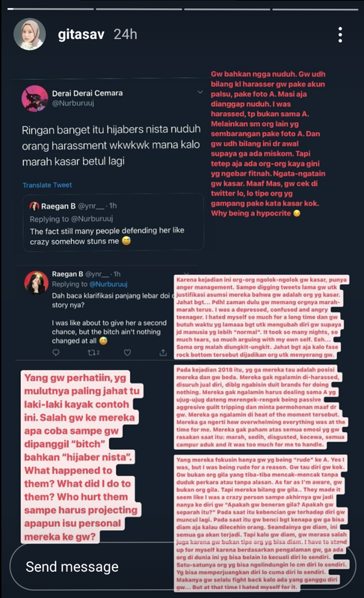
Task: Jump to the fourth story progress segment
Action: click(315, 9)
